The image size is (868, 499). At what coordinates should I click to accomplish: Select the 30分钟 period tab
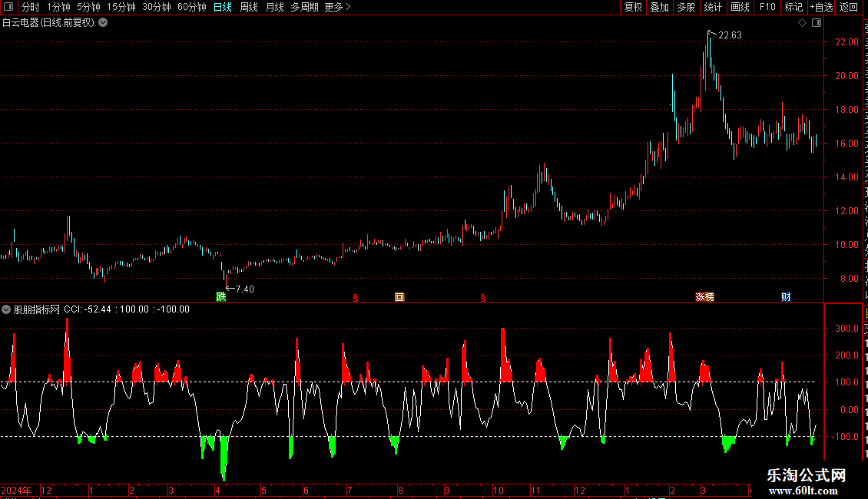click(x=157, y=7)
